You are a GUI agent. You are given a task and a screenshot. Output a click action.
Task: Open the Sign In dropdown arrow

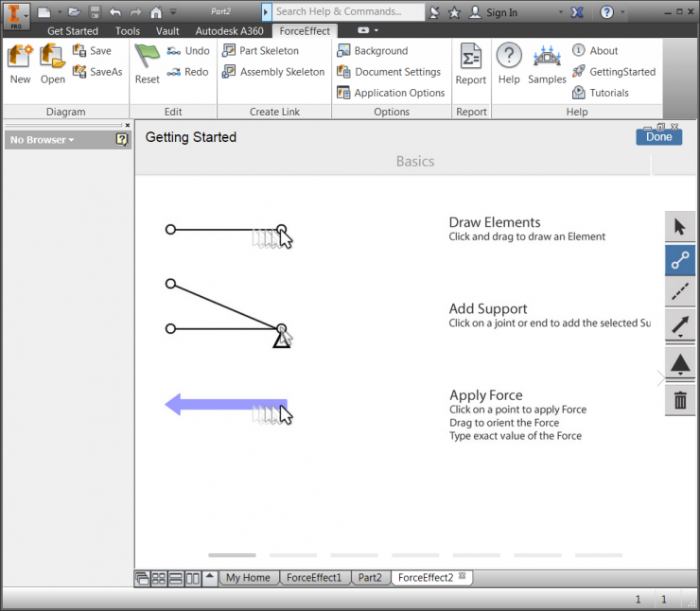pyautogui.click(x=561, y=12)
